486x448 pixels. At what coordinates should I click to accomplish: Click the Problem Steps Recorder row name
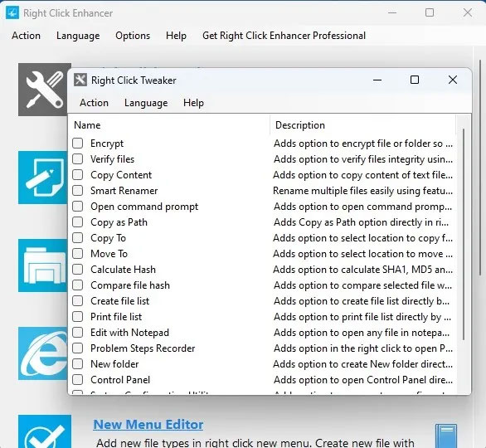pos(143,348)
